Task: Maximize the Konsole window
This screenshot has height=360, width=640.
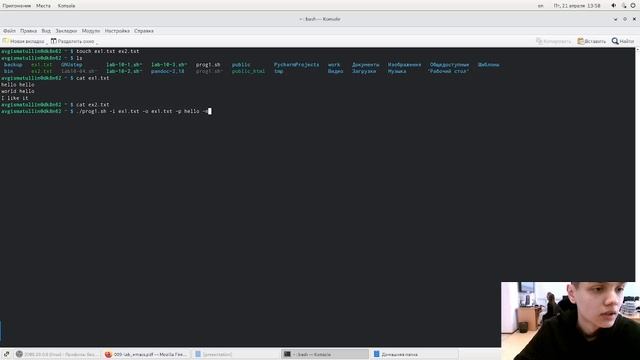Action: coord(625,19)
